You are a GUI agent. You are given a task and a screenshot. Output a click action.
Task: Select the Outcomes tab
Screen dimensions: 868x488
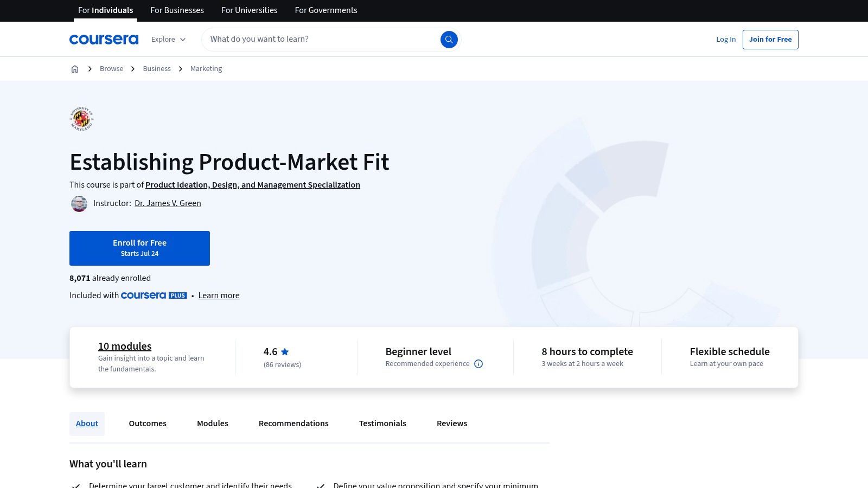click(148, 423)
